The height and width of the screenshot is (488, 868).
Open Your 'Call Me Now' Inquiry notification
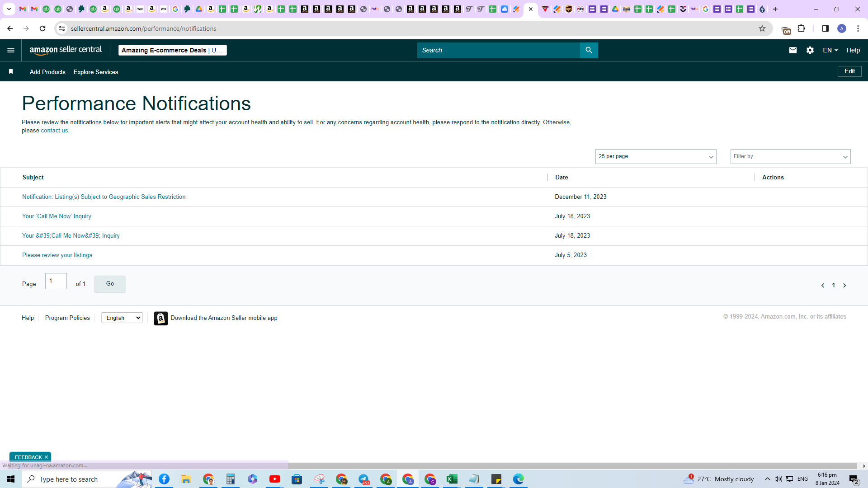pos(57,216)
